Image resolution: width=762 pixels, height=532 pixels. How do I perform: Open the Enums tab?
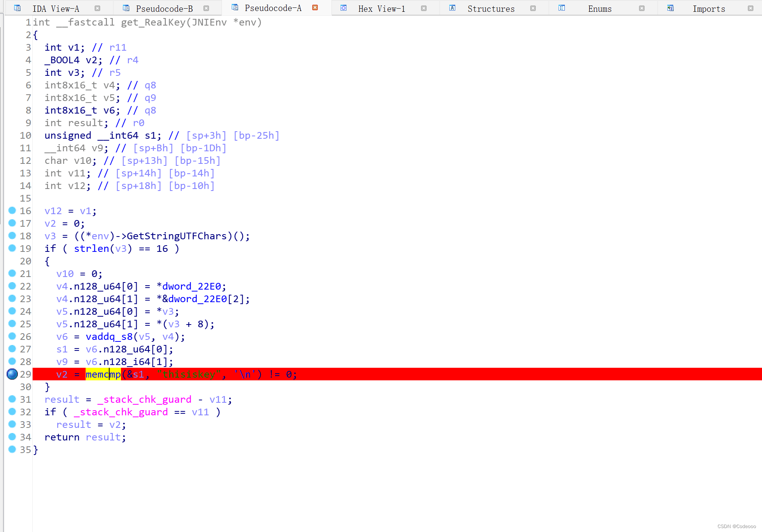600,9
